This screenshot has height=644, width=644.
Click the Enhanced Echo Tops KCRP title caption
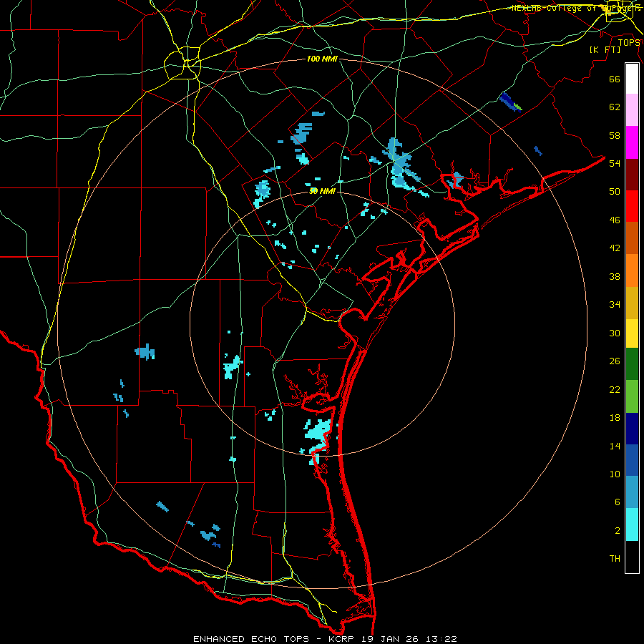[x=325, y=639]
